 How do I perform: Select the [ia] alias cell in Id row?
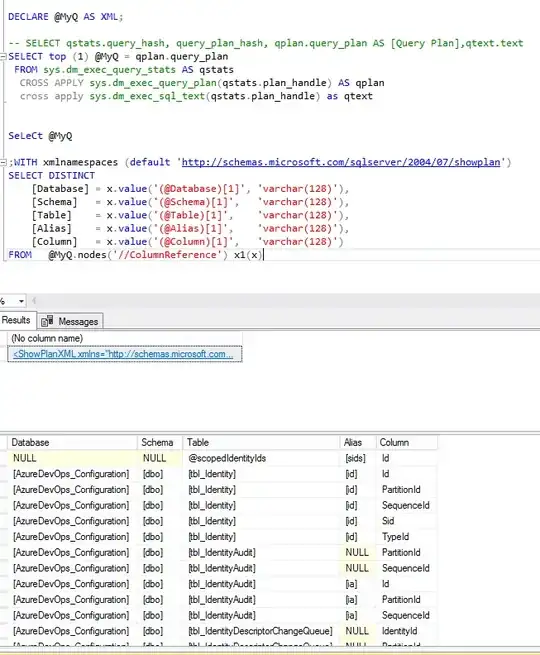[358, 584]
